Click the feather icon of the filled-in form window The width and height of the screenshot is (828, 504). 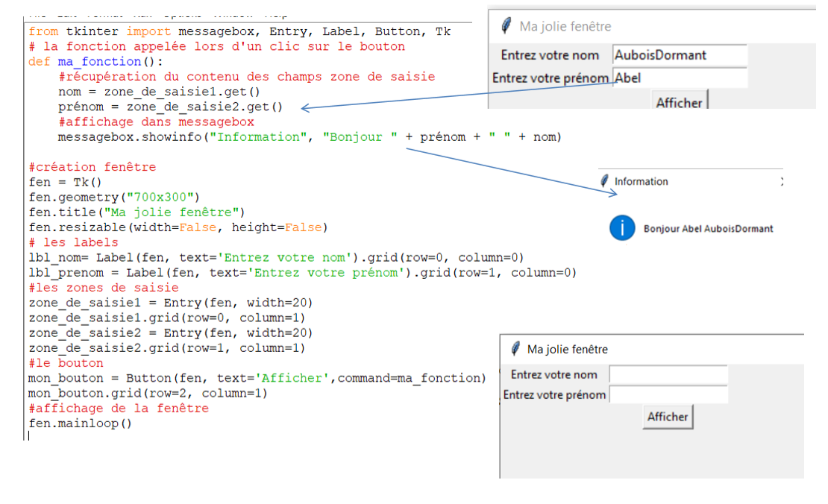point(506,26)
